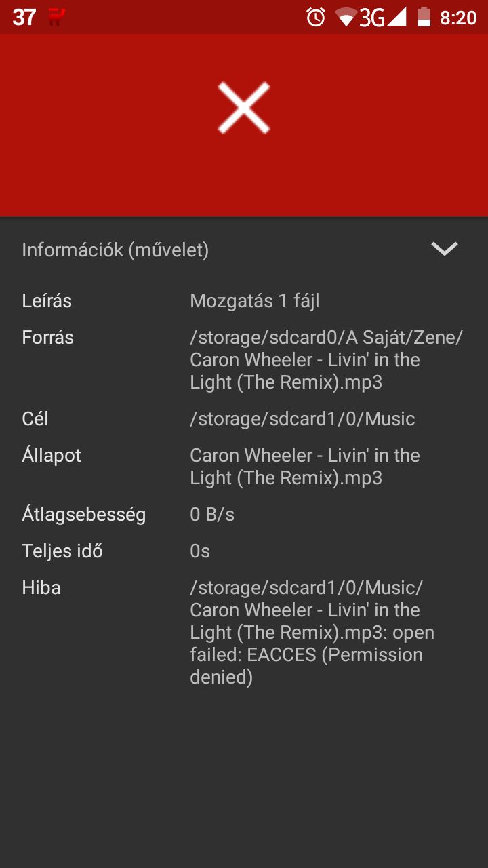Select the Cél destination path /storage/sdcard1/0/Music
Viewport: 488px width, 868px height.
tap(302, 419)
